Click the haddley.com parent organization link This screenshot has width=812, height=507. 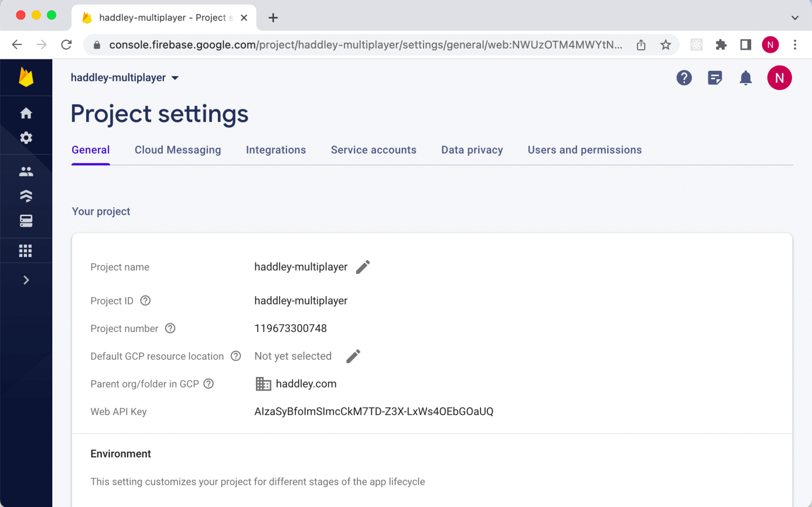click(306, 384)
